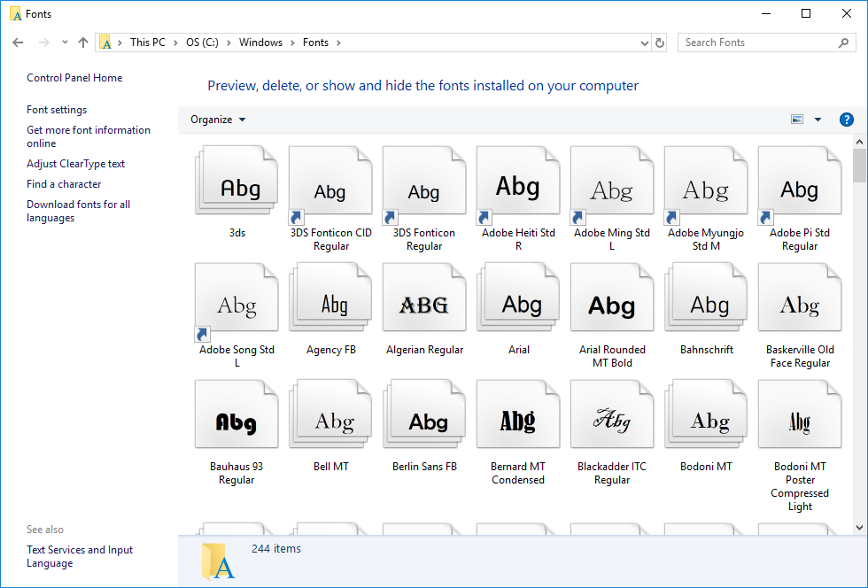Select Bodoni MT Poster Compressed Light font

pyautogui.click(x=799, y=414)
